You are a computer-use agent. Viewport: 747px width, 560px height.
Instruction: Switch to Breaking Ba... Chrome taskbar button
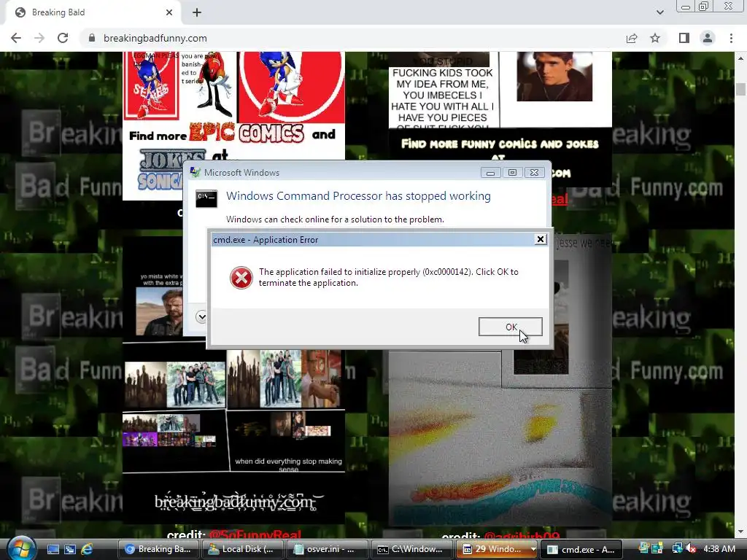(158, 550)
